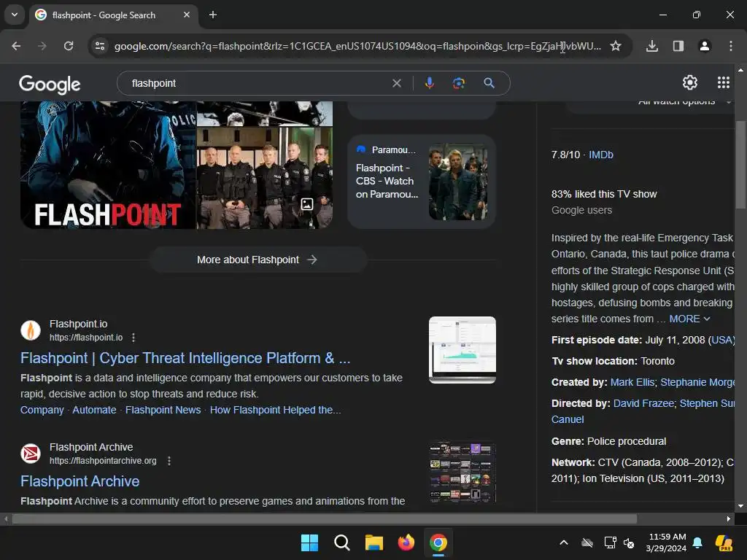Open tab search dropdown arrow
This screenshot has height=560, width=747.
[x=15, y=15]
